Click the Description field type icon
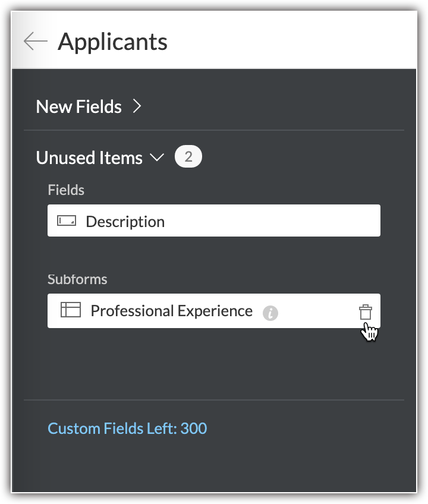The width and height of the screenshot is (428, 504). click(67, 221)
